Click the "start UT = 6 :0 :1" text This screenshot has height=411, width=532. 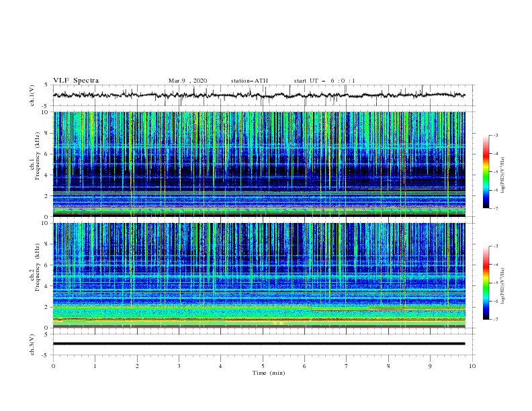point(324,81)
